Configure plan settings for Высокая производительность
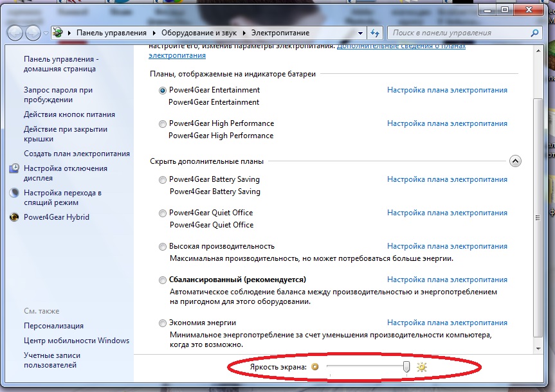This screenshot has height=392, width=555. [x=447, y=246]
